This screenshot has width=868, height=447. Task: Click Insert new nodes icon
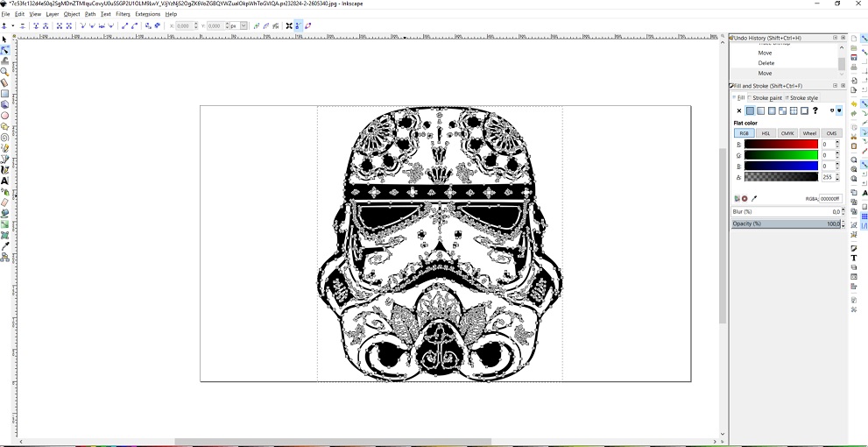click(x=4, y=25)
